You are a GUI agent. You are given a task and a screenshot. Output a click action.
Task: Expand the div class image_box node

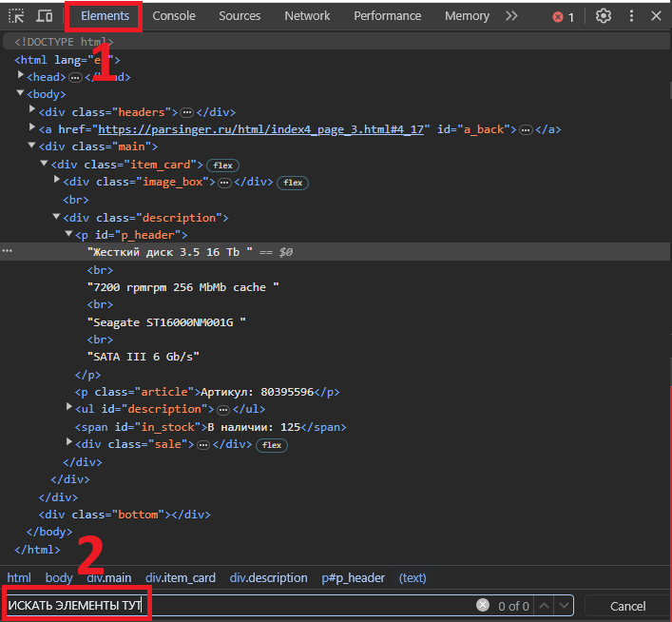pyautogui.click(x=57, y=179)
